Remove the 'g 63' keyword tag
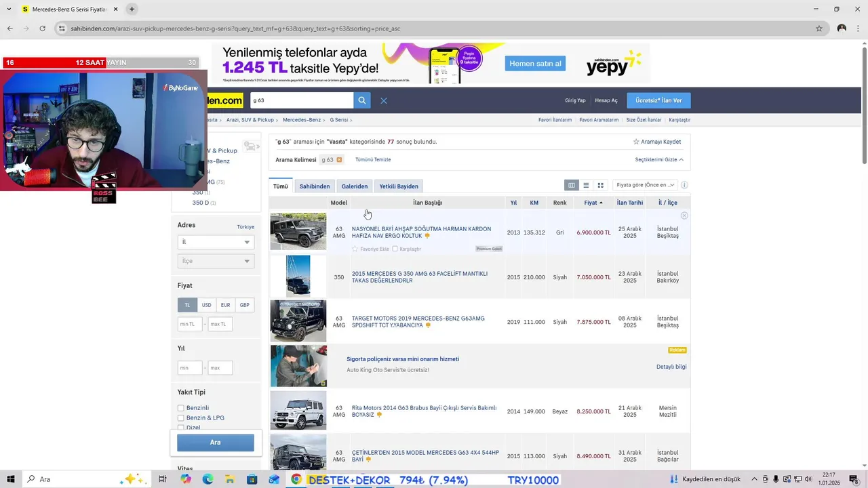This screenshot has width=868, height=488. click(339, 160)
